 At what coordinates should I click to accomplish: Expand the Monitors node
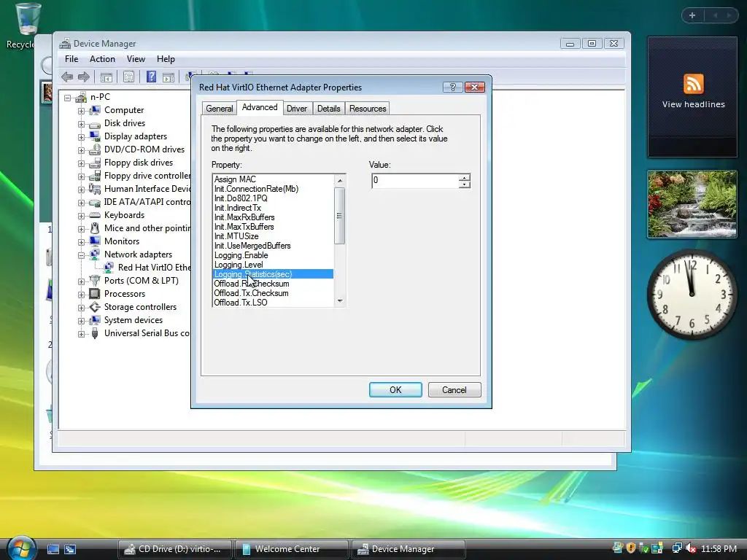81,242
